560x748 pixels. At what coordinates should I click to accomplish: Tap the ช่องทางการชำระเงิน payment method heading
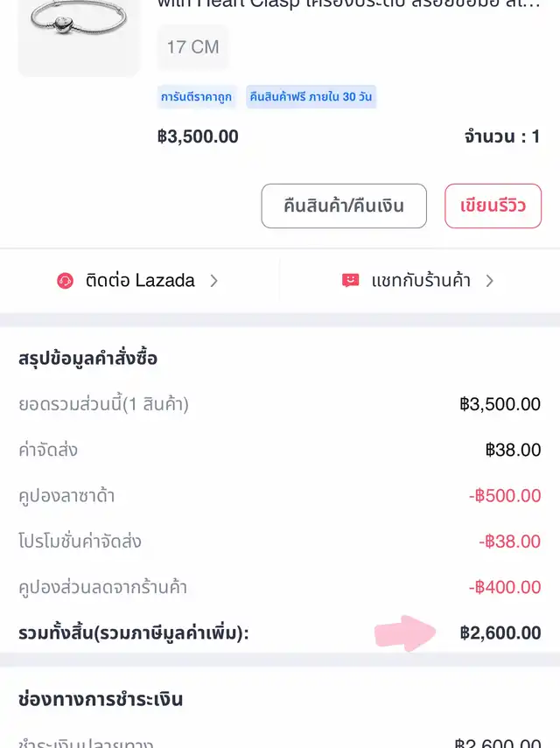pos(101,699)
